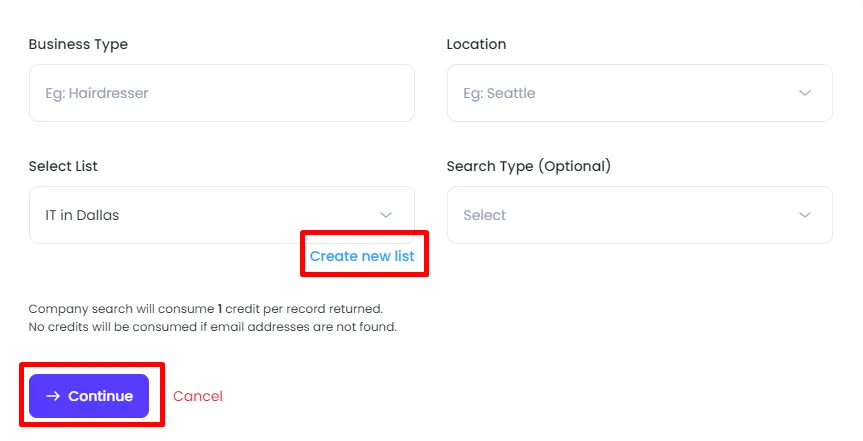Click the Select List label

point(63,166)
